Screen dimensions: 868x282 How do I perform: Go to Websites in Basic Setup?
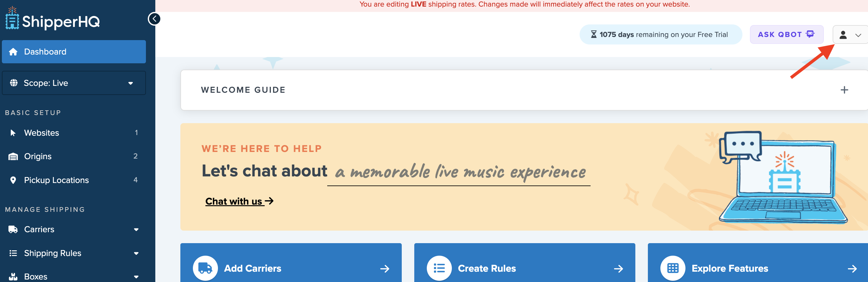coord(41,133)
